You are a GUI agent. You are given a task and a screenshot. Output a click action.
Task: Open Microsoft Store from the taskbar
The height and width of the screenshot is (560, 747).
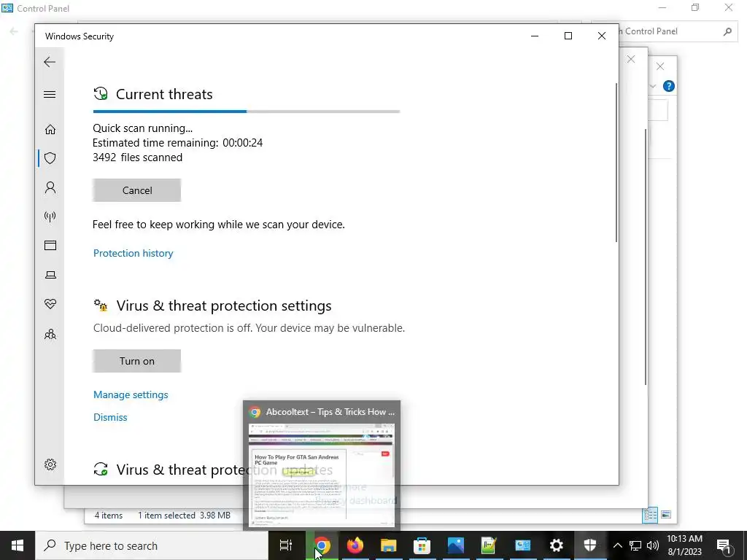point(422,545)
